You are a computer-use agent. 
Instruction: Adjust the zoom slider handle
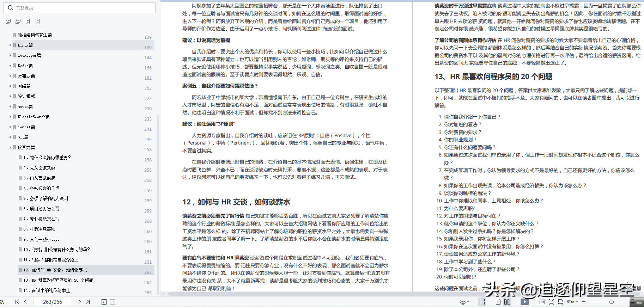click(612, 302)
